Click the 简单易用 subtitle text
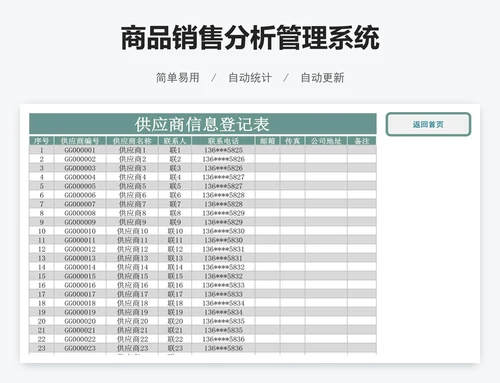This screenshot has width=500, height=383. click(178, 78)
